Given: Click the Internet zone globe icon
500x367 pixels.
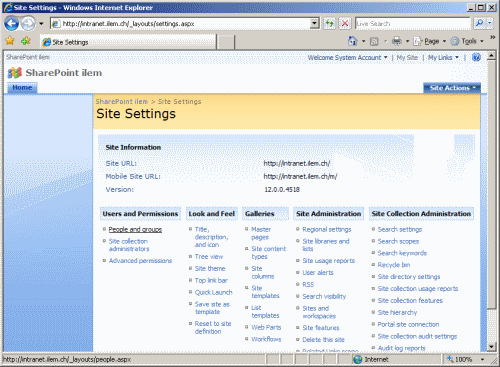Looking at the screenshot, I should click(358, 359).
